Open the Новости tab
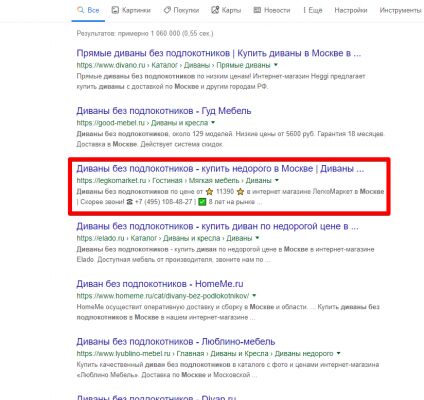The width and height of the screenshot is (424, 400). (272, 10)
